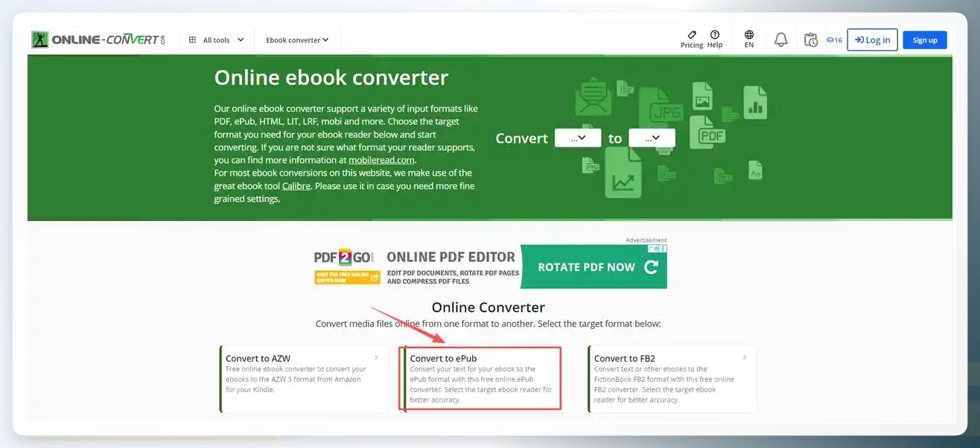Image resolution: width=980 pixels, height=448 pixels.
Task: Expand the Ebook converter dropdown
Action: [x=297, y=40]
